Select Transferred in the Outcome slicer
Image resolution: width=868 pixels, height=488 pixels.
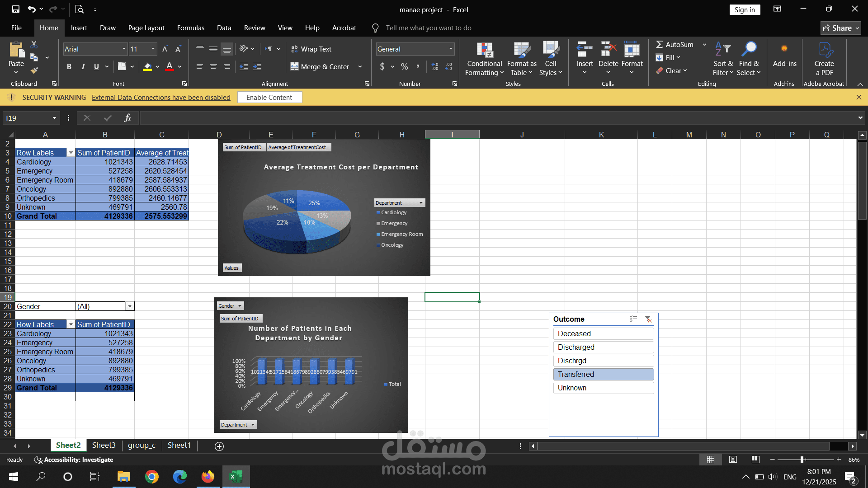[x=603, y=374]
